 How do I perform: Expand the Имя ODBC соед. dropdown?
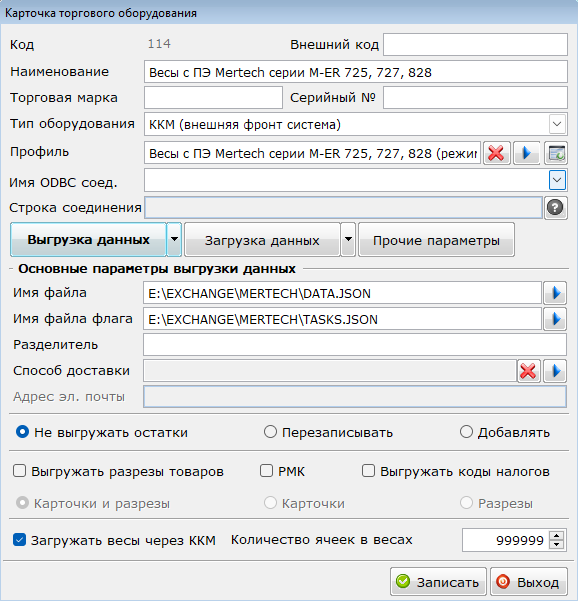[557, 180]
